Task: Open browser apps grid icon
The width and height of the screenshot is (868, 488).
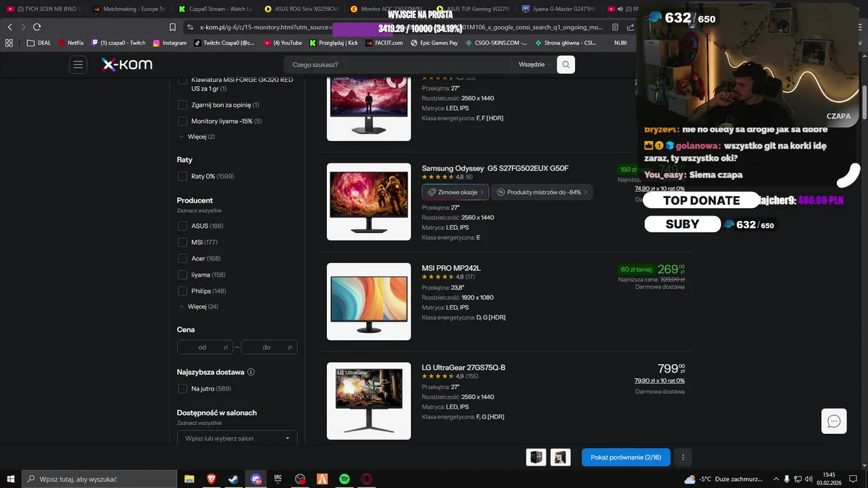Action: (x=9, y=43)
